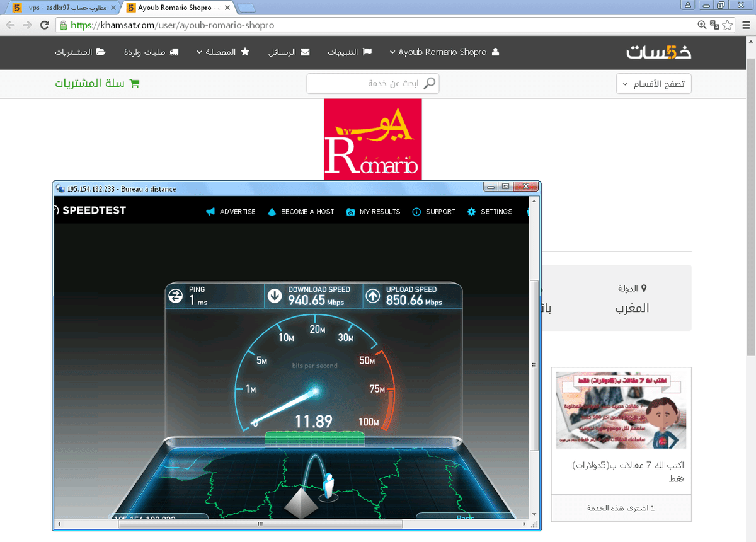Click the left arrow of horizontal scrollbar
The image size is (756, 542).
(x=59, y=524)
